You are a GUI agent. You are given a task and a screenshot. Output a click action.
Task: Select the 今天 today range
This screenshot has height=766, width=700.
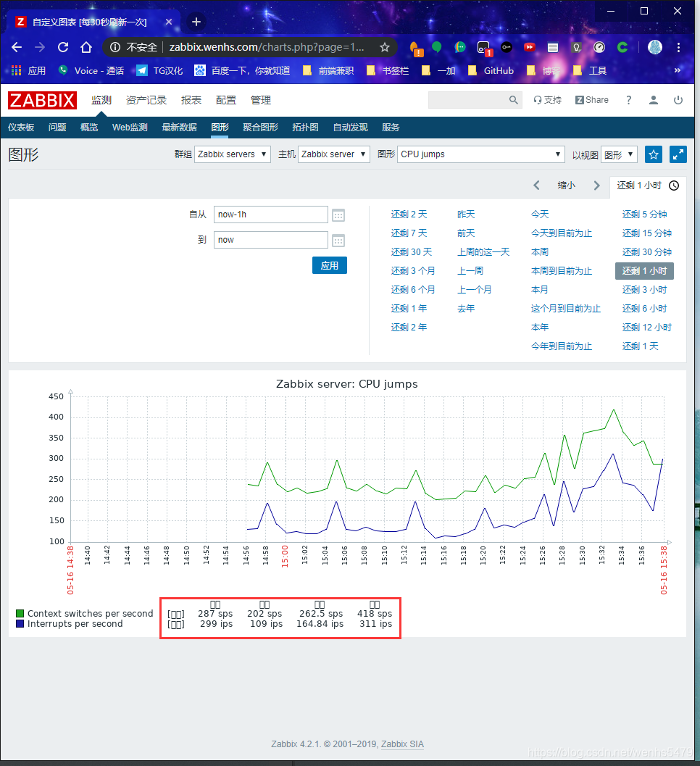(540, 214)
